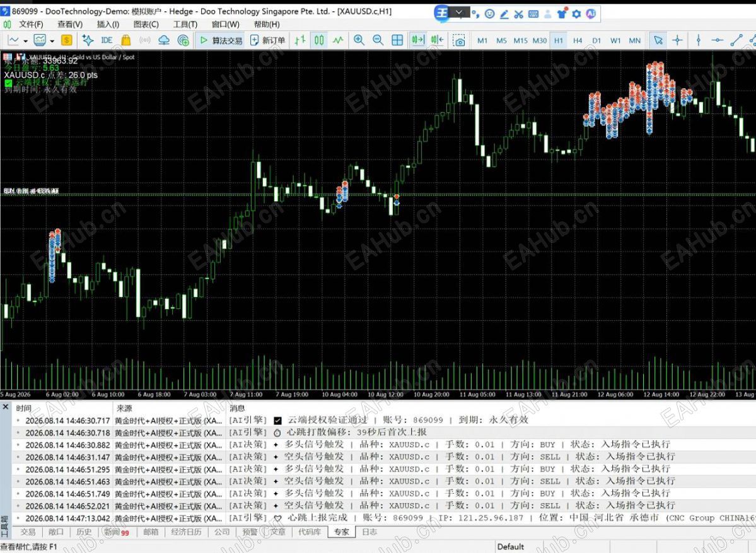This screenshot has width=756, height=553.
Task: Select H1 timeframe
Action: click(558, 41)
